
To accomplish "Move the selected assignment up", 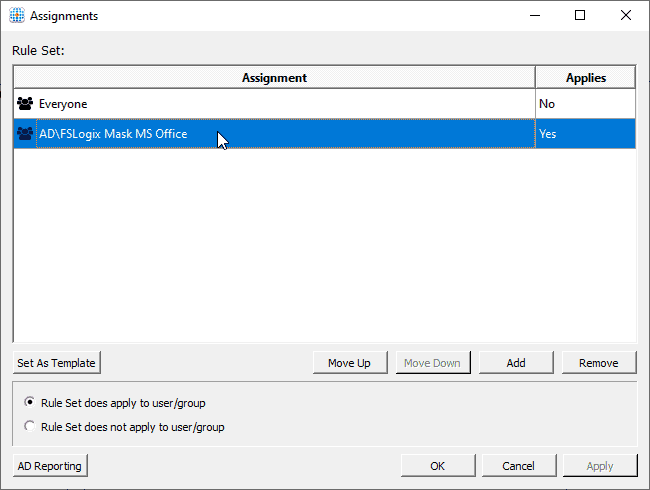I will 350,363.
